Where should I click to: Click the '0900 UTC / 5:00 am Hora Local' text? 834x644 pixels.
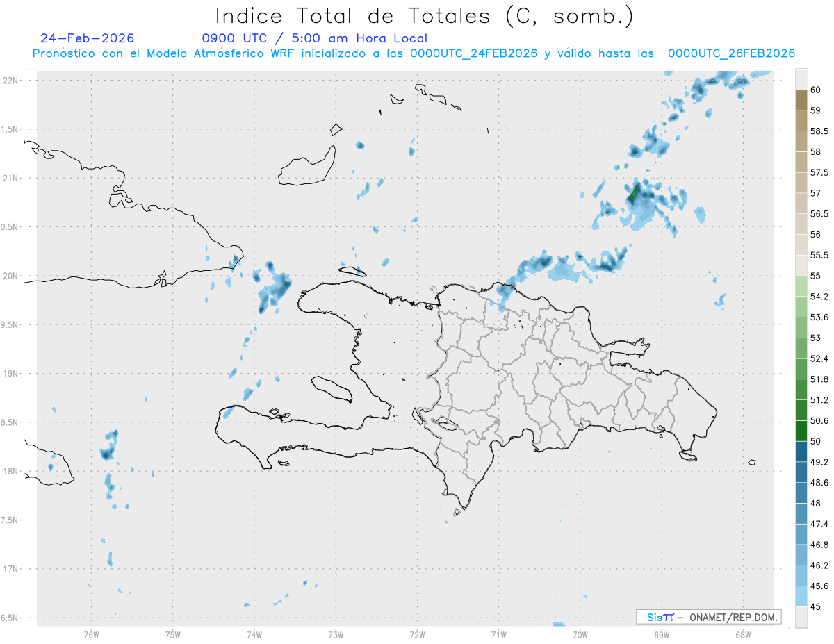pyautogui.click(x=315, y=38)
